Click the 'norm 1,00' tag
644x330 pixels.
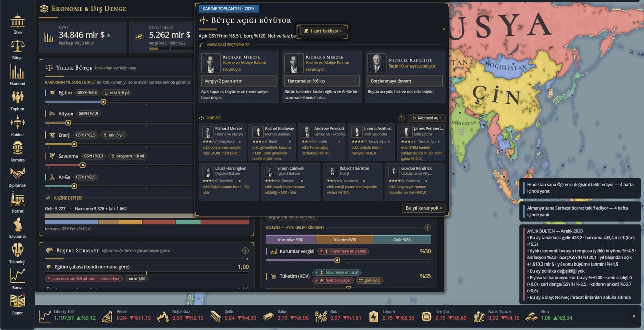136,279
